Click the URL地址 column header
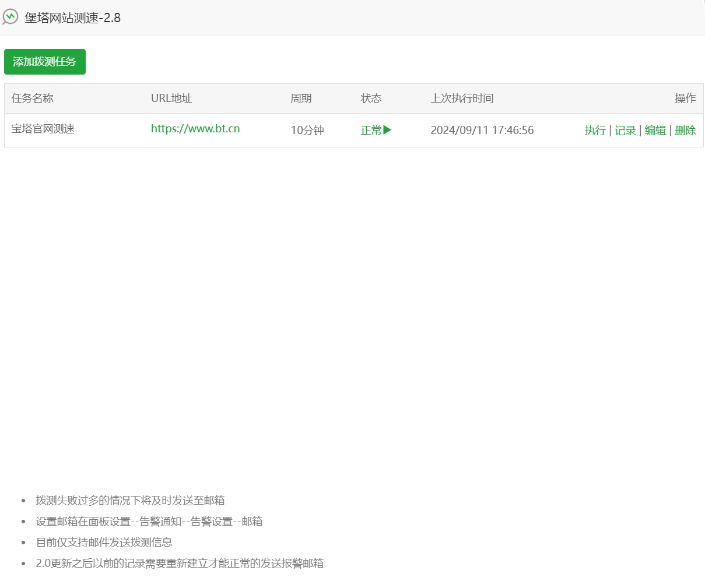Screen dimensions: 705x588 (171, 98)
